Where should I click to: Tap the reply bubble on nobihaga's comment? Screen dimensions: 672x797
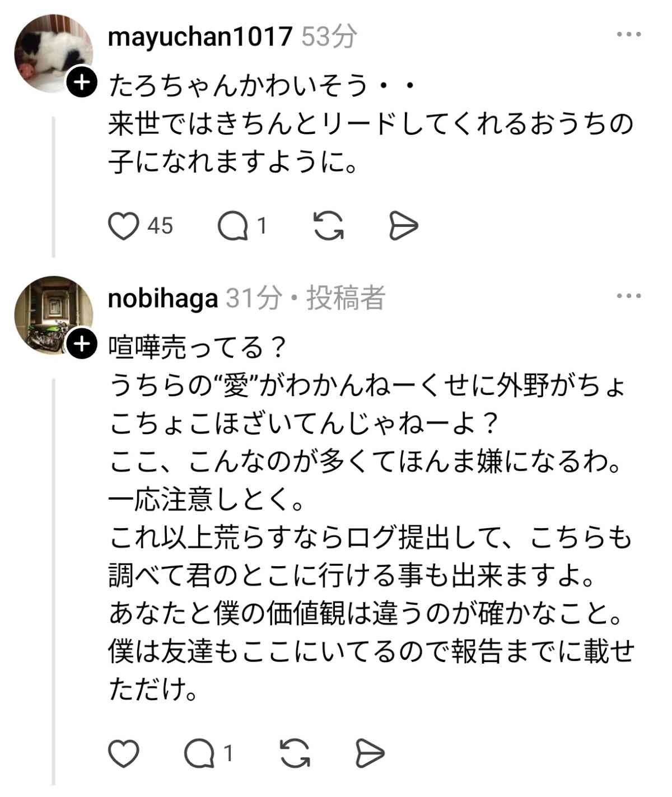tap(200, 753)
